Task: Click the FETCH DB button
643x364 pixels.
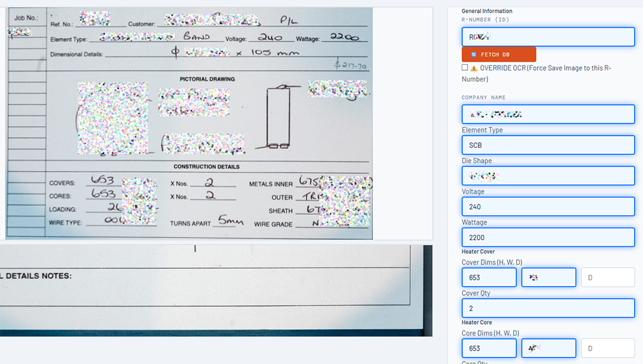Action: [499, 54]
